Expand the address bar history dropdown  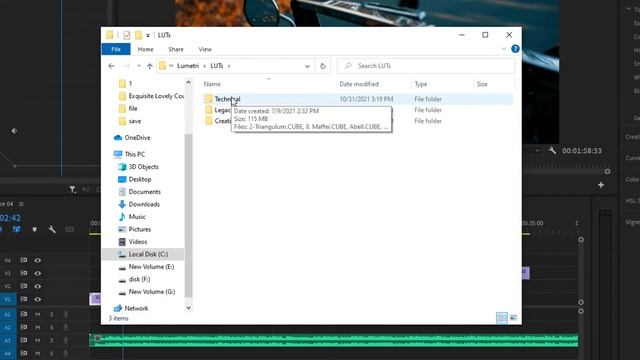point(307,66)
